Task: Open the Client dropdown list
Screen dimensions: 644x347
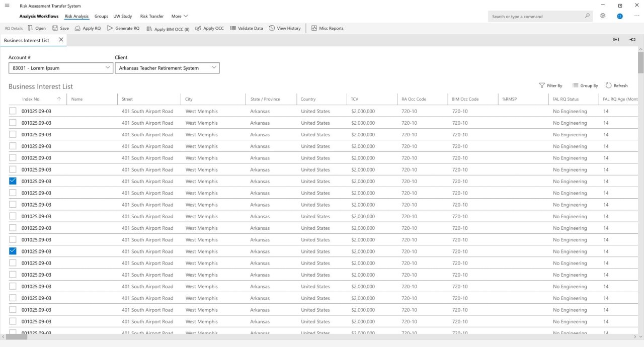Action: click(x=214, y=67)
